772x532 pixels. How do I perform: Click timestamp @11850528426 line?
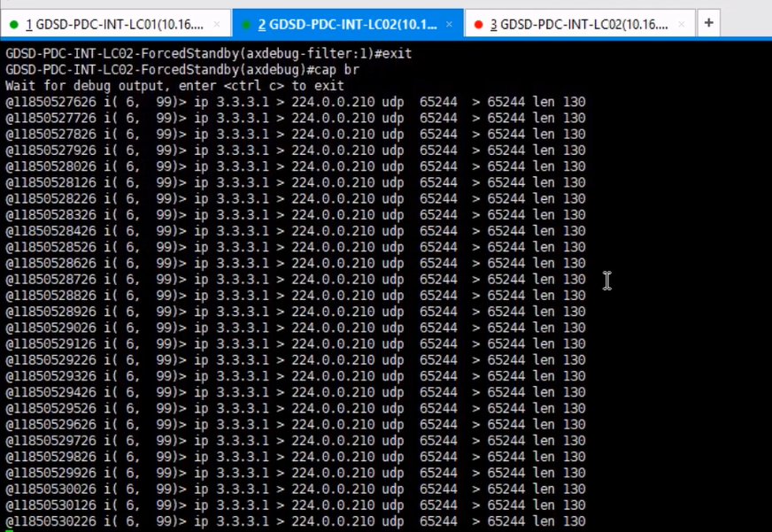pos(296,231)
